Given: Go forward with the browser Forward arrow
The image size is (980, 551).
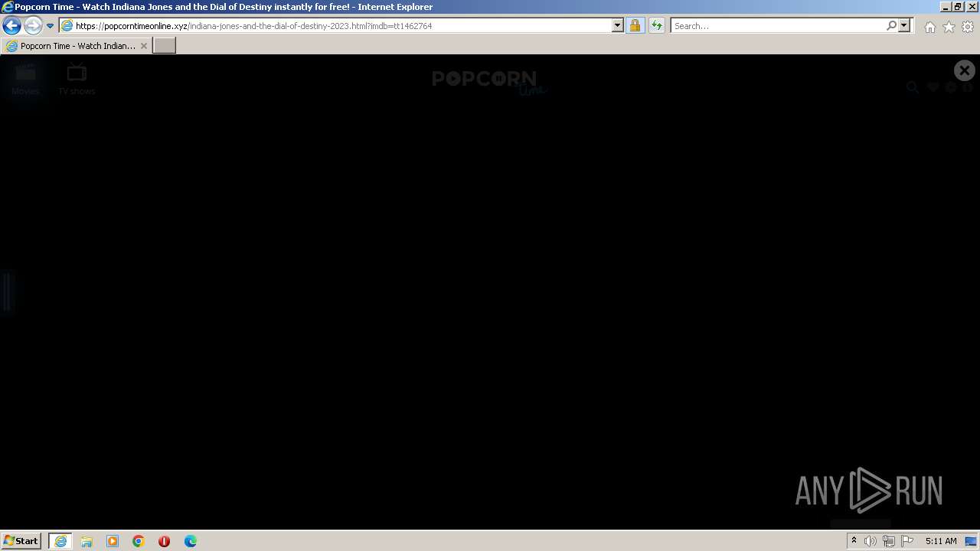Looking at the screenshot, I should tap(32, 25).
